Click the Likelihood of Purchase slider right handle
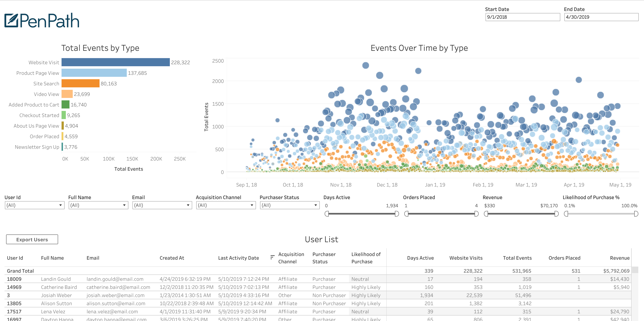The height and width of the screenshot is (321, 644). 636,214
